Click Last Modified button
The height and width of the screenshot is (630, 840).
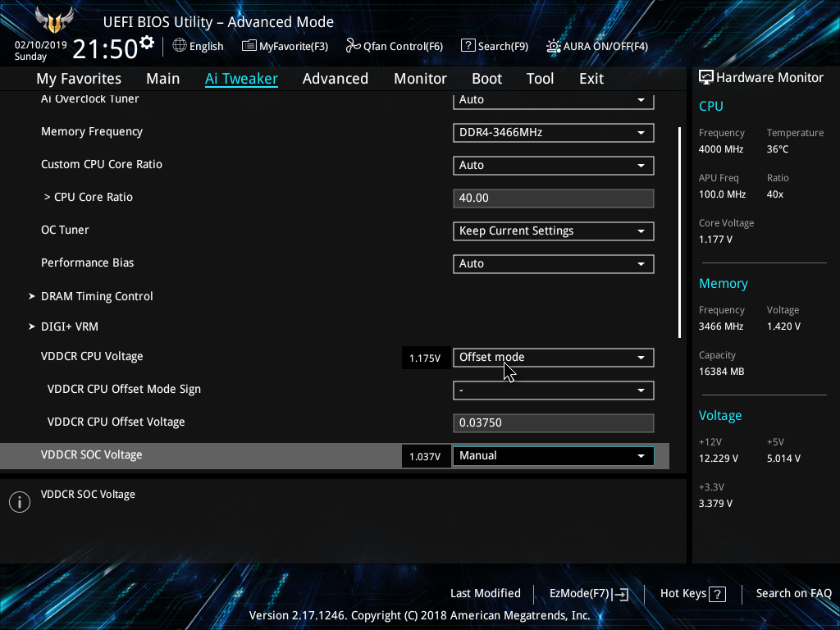[x=486, y=594]
